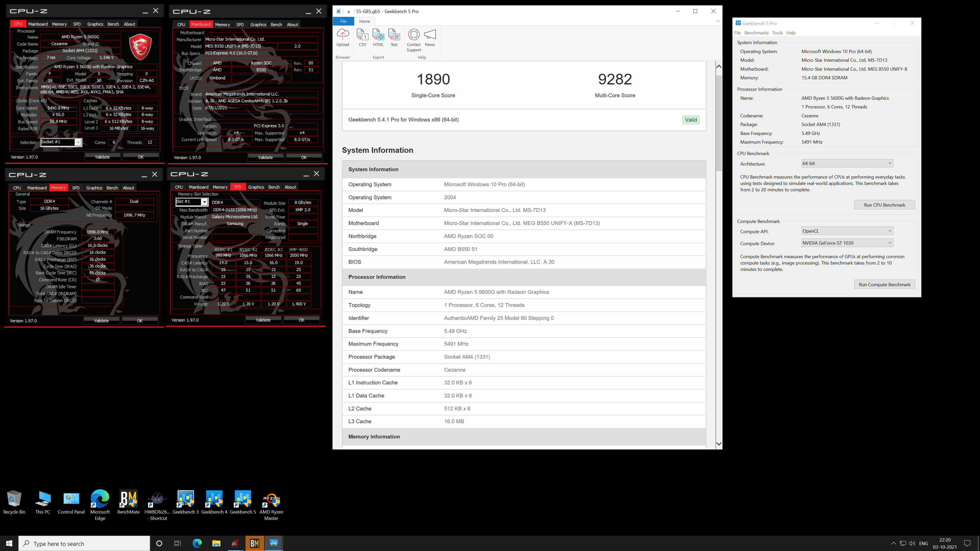
Task: Click the Upload icon in Geekbench ribbon
Action: [x=342, y=38]
